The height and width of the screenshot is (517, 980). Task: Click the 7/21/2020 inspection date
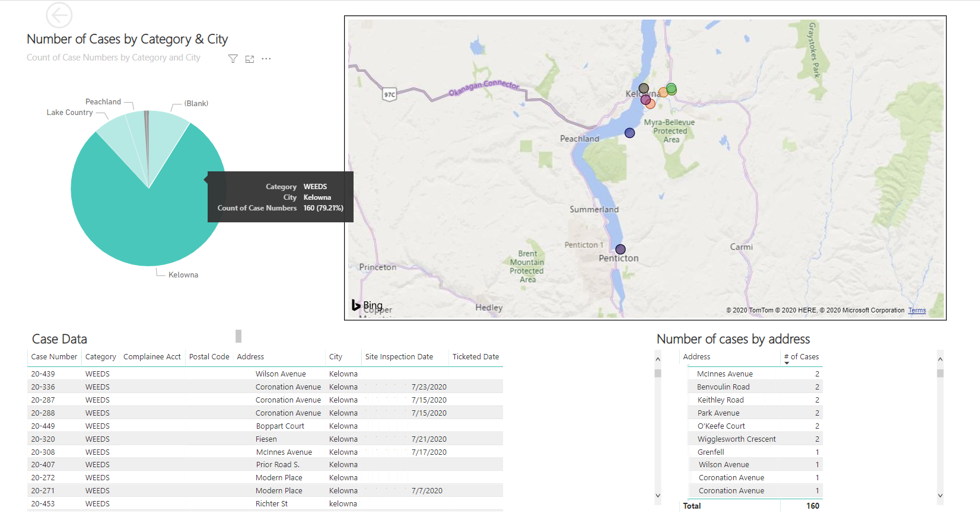click(429, 439)
